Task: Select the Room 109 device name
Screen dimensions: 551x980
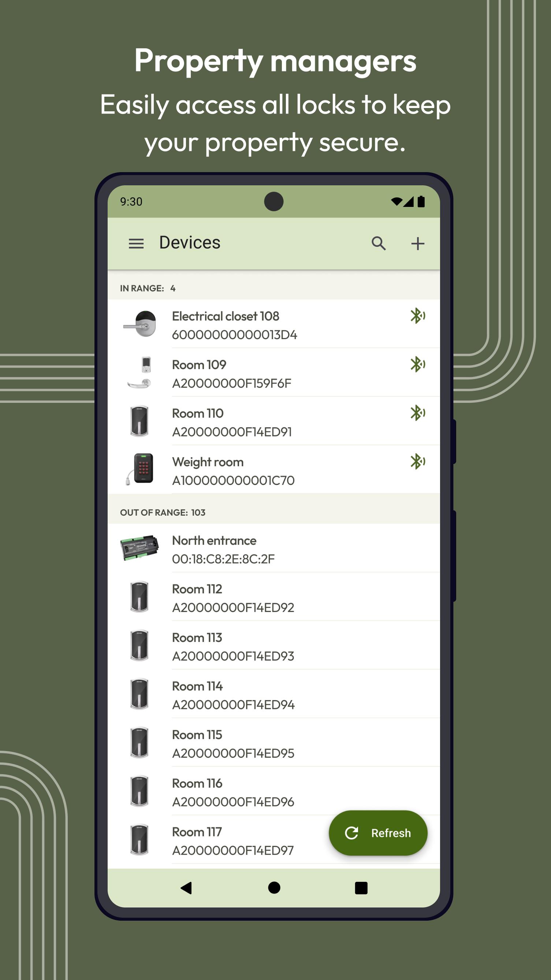Action: pos(199,365)
